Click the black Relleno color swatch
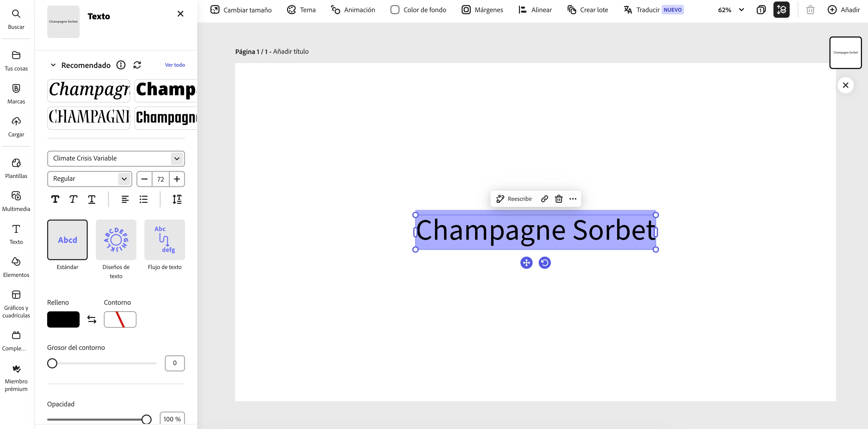 pos(63,319)
